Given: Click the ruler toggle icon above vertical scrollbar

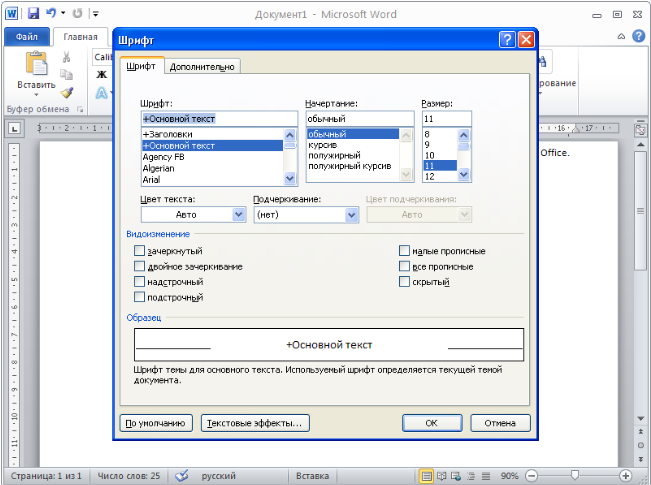Looking at the screenshot, I should pos(640,130).
